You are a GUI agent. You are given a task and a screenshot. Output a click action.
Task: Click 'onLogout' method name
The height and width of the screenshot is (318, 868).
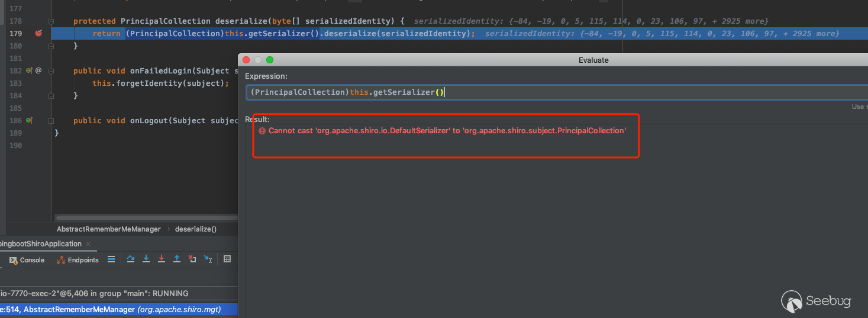pyautogui.click(x=149, y=121)
